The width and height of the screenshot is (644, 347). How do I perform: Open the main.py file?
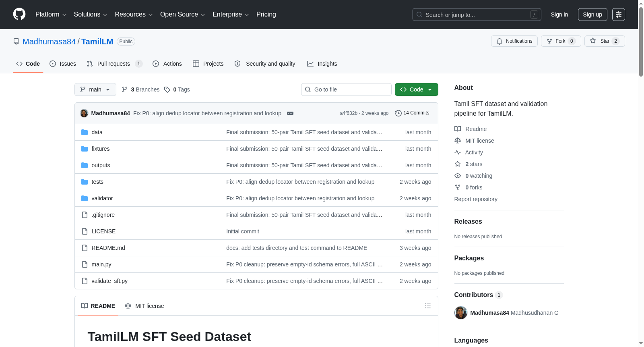(101, 264)
